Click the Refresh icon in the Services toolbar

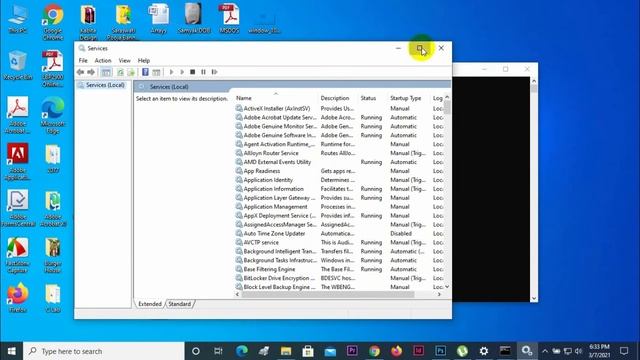pyautogui.click(x=120, y=72)
